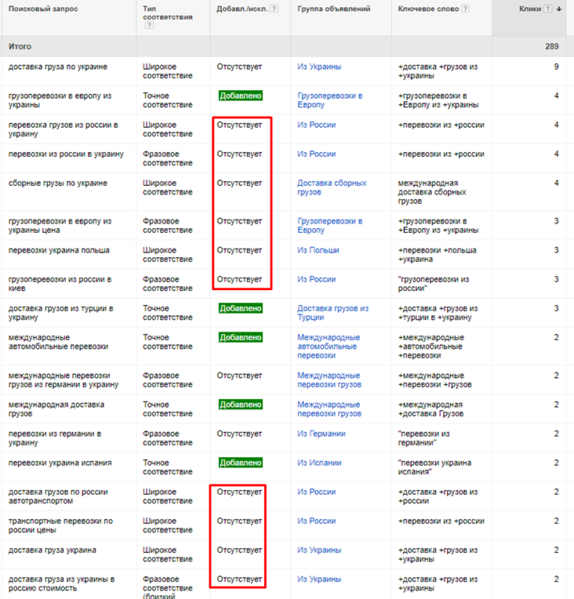
Task: Open Доставка сборных грузов ad group link
Action: (332, 188)
